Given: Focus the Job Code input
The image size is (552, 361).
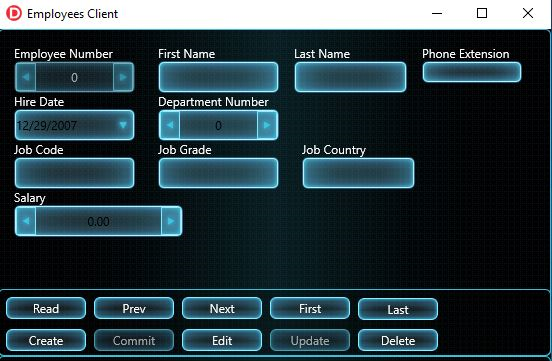Looking at the screenshot, I should tap(74, 173).
